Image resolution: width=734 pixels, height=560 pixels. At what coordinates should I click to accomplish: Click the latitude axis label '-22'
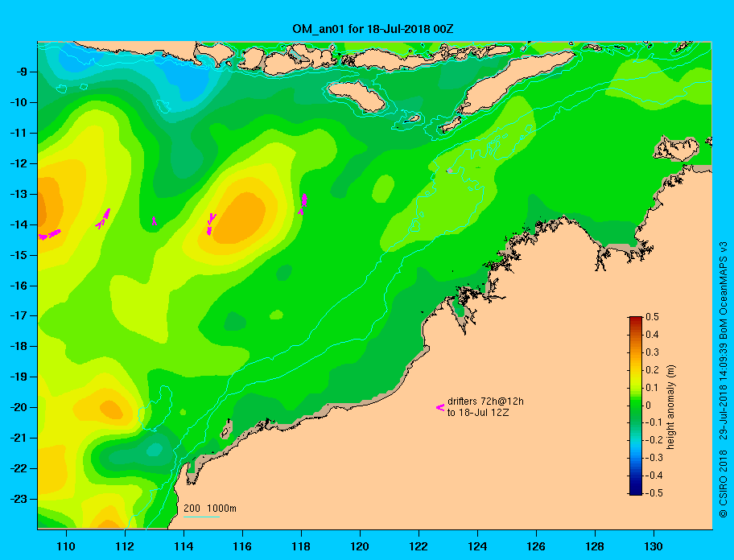pyautogui.click(x=18, y=469)
